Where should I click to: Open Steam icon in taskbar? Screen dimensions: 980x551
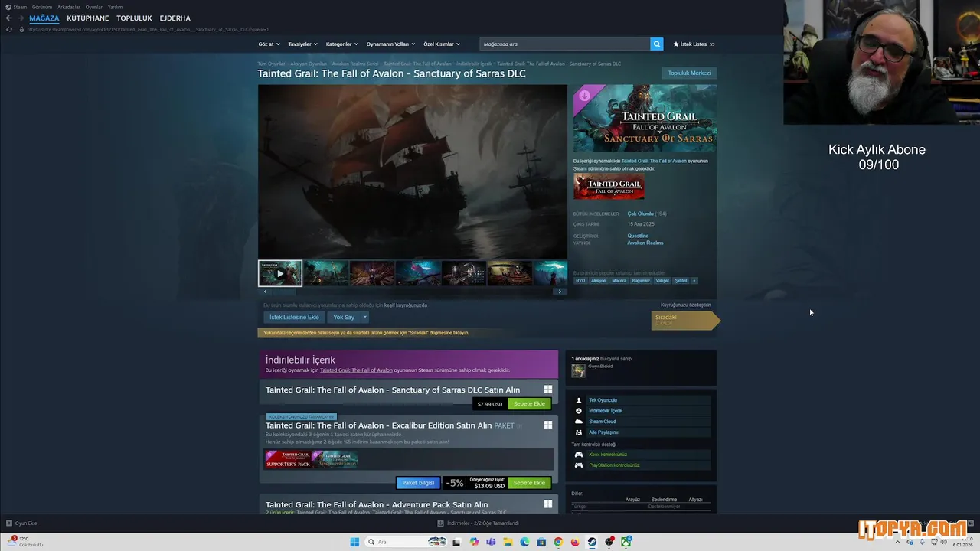coord(592,542)
